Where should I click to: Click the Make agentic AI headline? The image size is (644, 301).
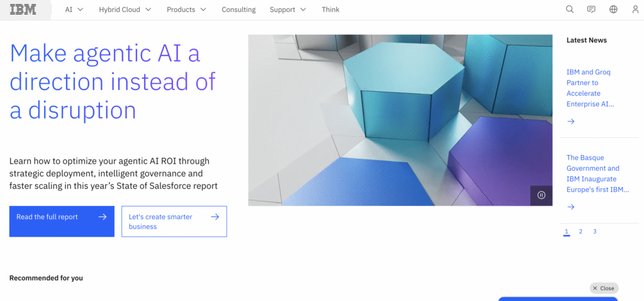point(113,81)
